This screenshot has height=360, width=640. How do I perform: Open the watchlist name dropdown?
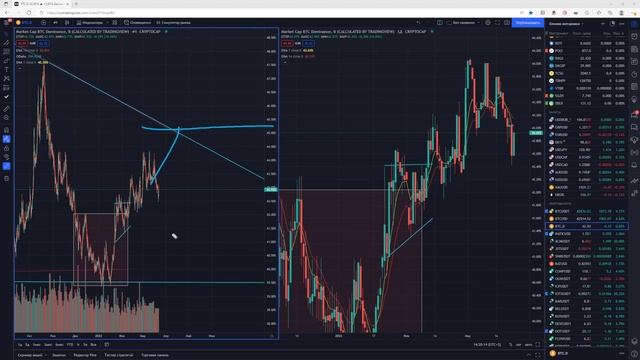click(566, 24)
